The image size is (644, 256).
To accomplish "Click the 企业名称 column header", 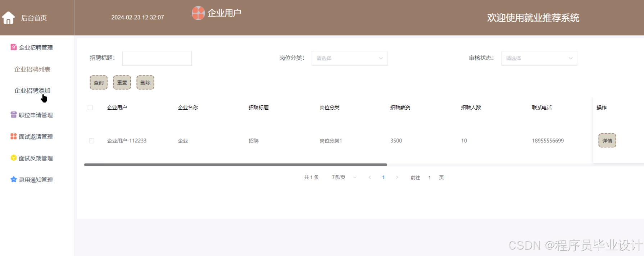I will tap(188, 108).
